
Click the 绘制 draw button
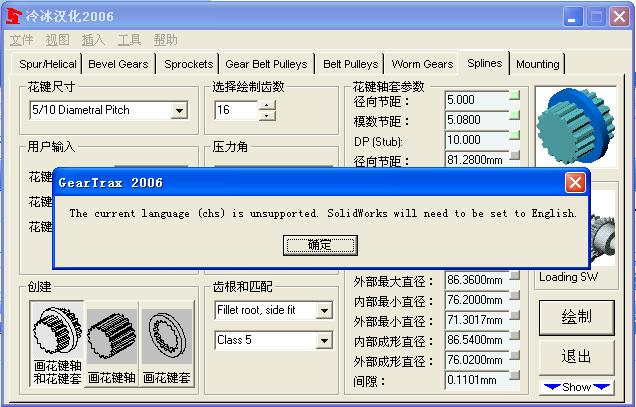click(x=576, y=317)
